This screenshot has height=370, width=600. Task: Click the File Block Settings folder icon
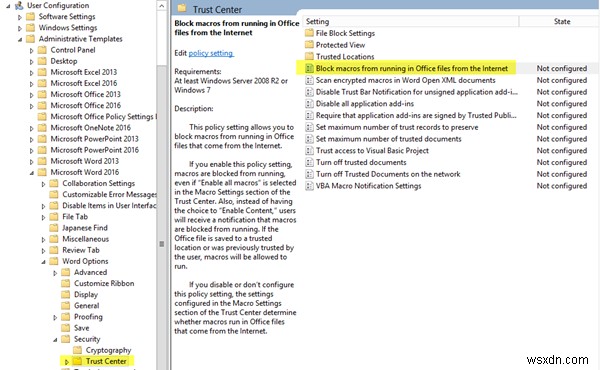pos(309,33)
